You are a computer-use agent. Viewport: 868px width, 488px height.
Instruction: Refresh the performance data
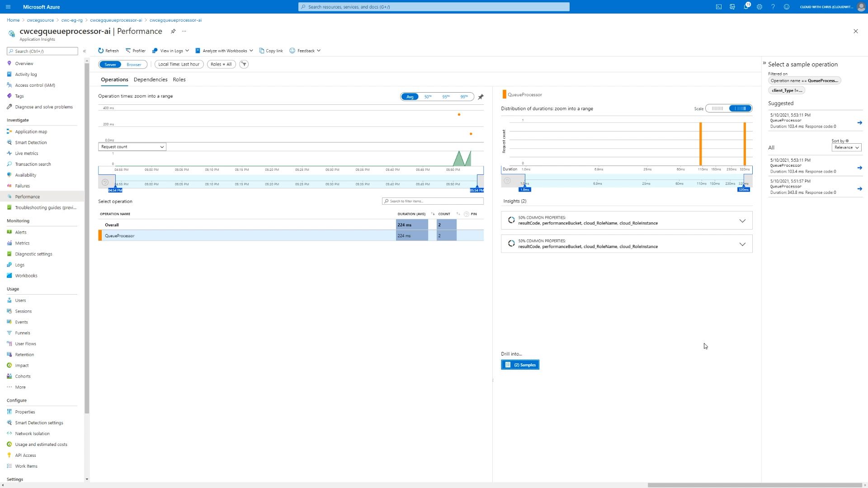[x=108, y=50]
